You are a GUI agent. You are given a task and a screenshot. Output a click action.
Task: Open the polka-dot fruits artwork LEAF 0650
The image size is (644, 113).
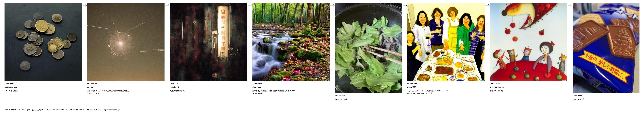point(528,42)
